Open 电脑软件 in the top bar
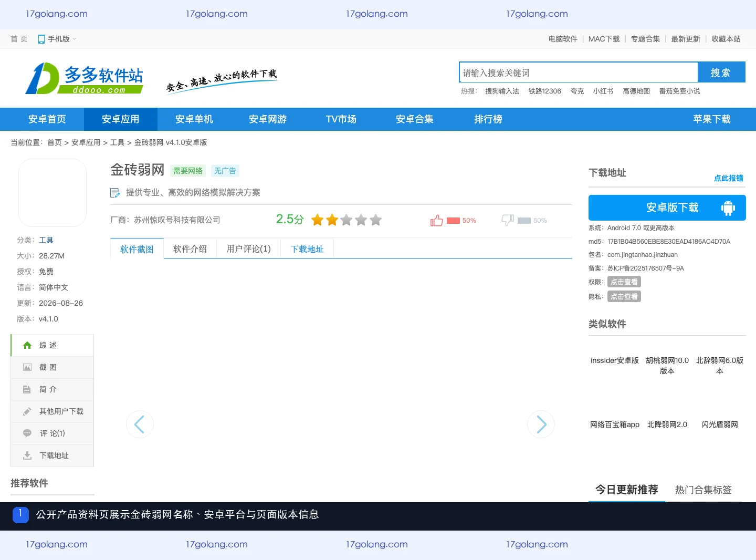The width and height of the screenshot is (756, 560). 563,39
